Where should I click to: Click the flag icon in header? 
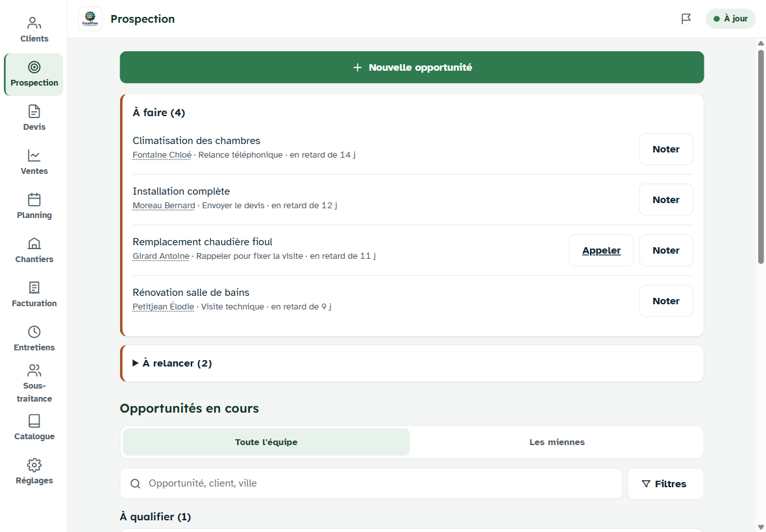pyautogui.click(x=686, y=19)
